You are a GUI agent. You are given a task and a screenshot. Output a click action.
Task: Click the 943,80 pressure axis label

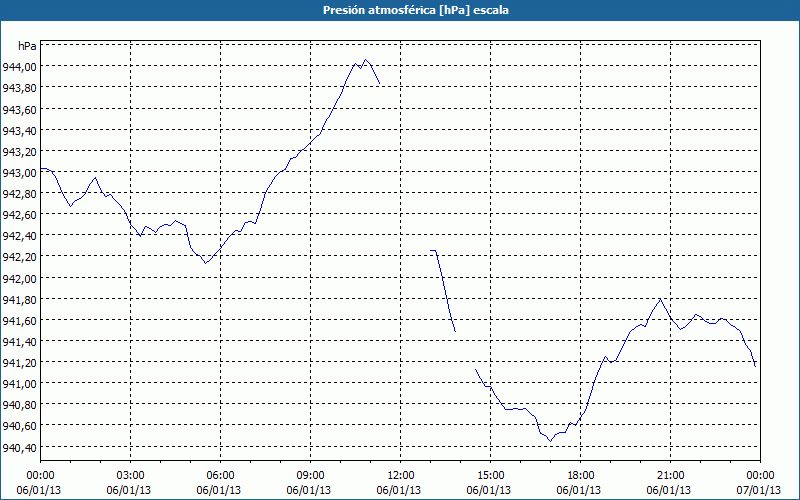(19, 88)
